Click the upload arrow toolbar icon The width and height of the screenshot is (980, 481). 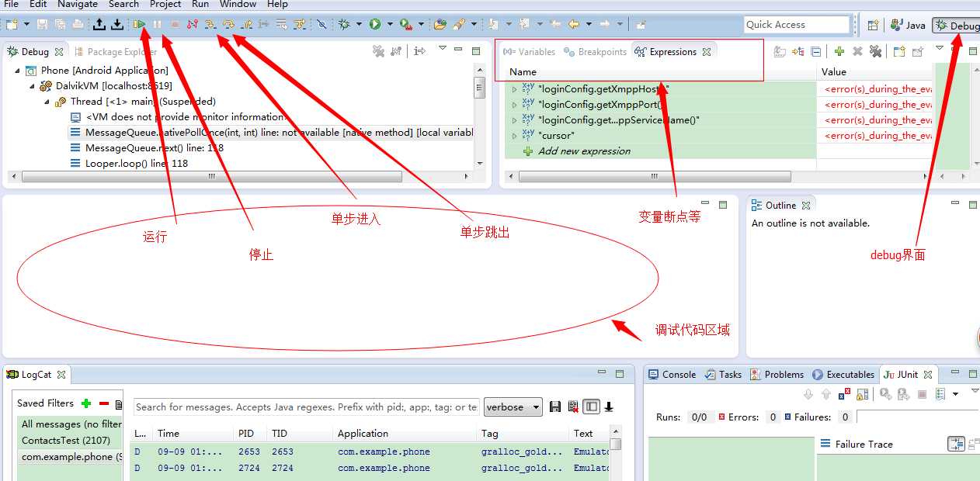[x=99, y=25]
